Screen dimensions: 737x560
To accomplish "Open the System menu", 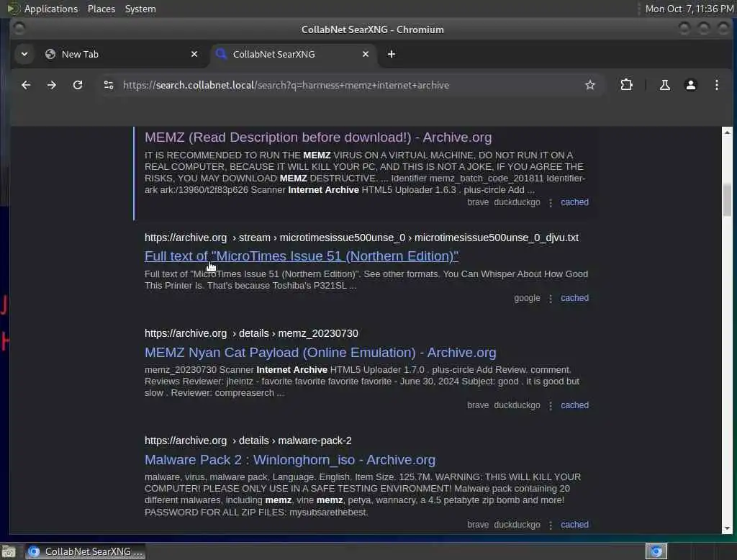I will point(140,9).
